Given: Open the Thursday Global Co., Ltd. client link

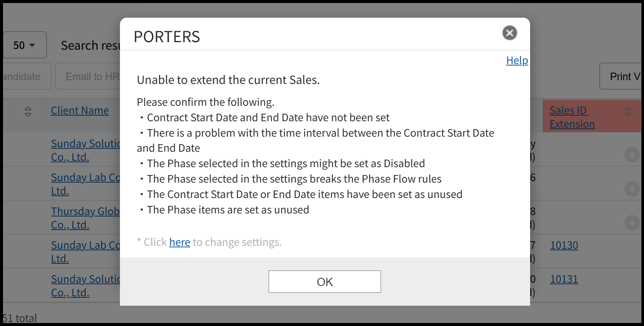Looking at the screenshot, I should [85, 212].
